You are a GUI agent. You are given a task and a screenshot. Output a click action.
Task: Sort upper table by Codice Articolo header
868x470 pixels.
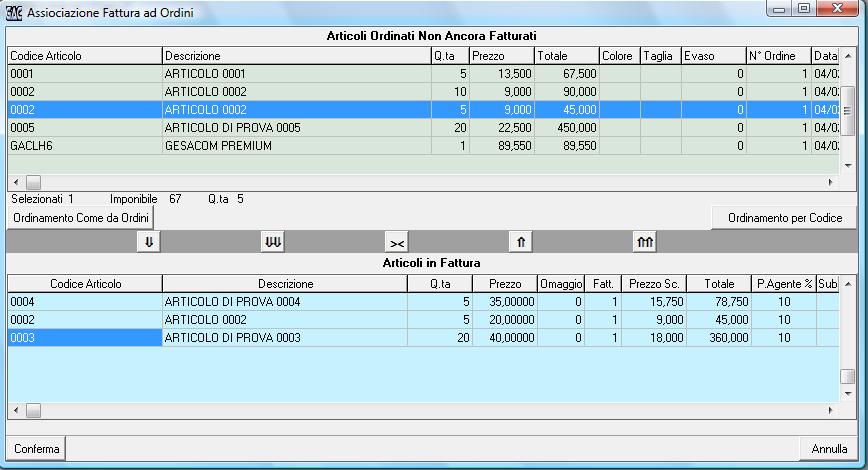point(85,56)
